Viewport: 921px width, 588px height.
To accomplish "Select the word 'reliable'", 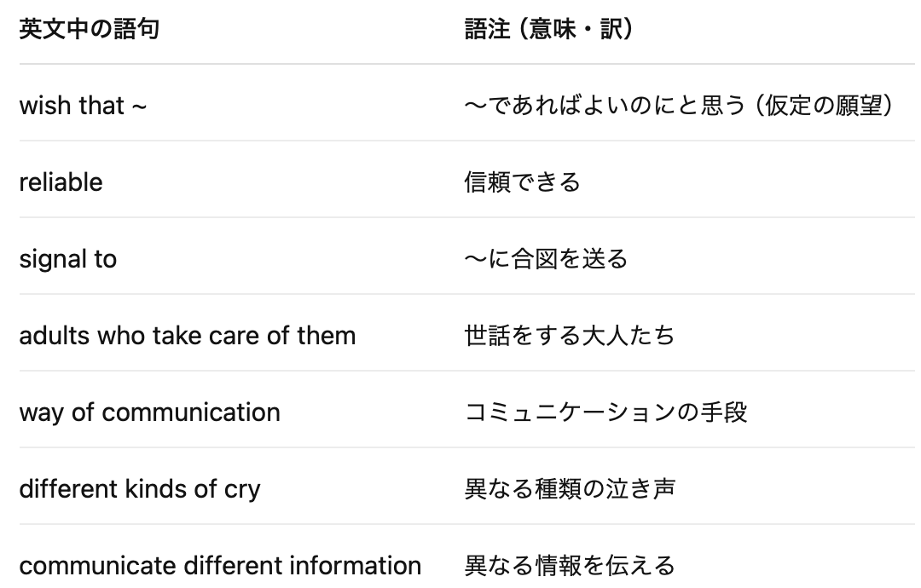I will coord(61,182).
